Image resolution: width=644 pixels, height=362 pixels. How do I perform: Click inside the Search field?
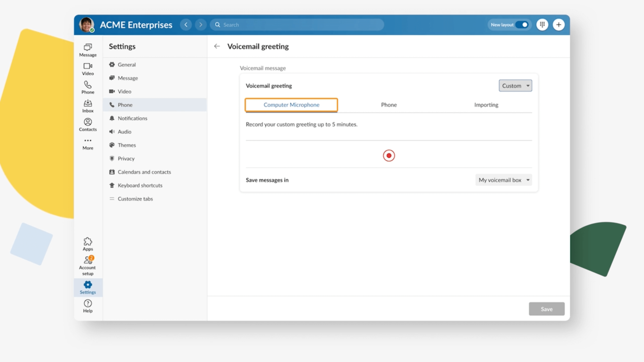coord(295,24)
